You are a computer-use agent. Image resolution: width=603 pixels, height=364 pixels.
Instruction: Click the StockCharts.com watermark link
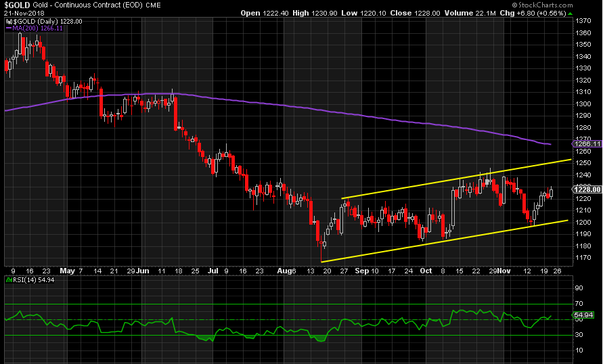568,5
